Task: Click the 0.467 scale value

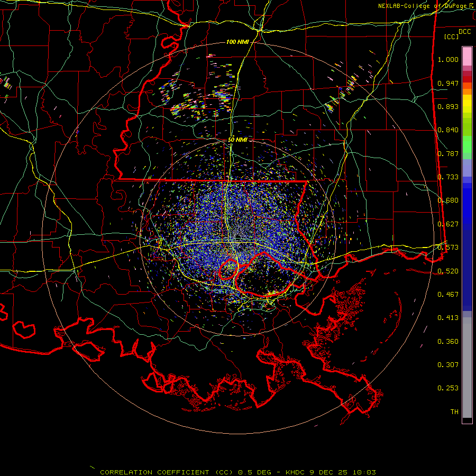Action: tap(448, 295)
